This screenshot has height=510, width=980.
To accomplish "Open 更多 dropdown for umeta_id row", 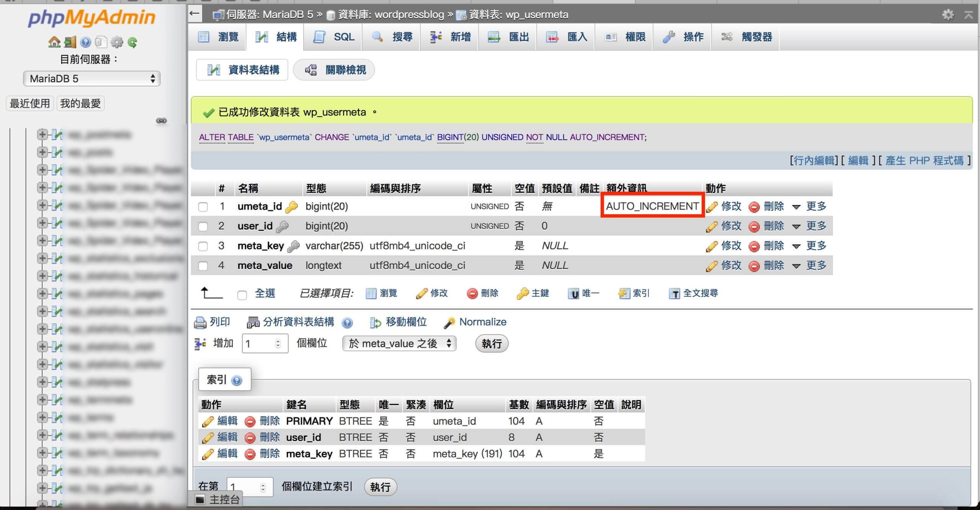I will click(809, 207).
